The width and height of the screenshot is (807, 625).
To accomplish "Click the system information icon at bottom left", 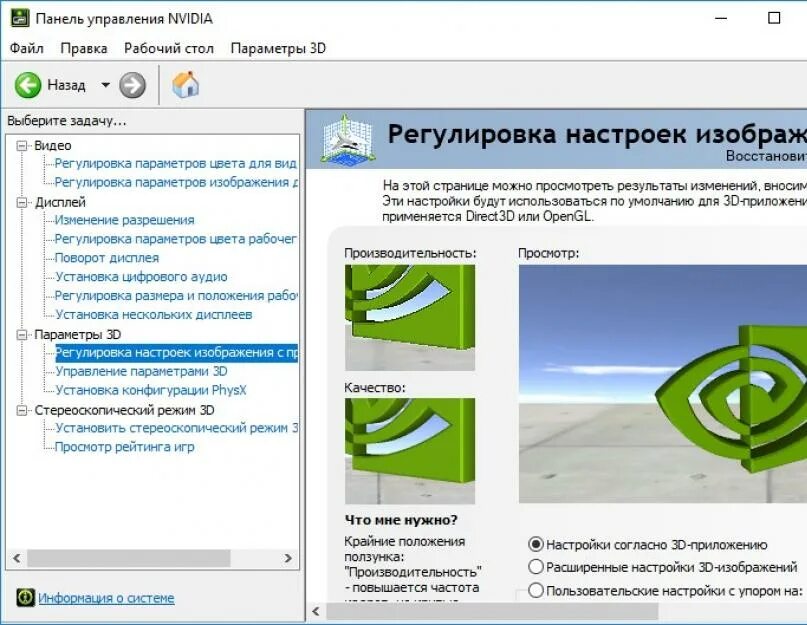I will tap(25, 597).
